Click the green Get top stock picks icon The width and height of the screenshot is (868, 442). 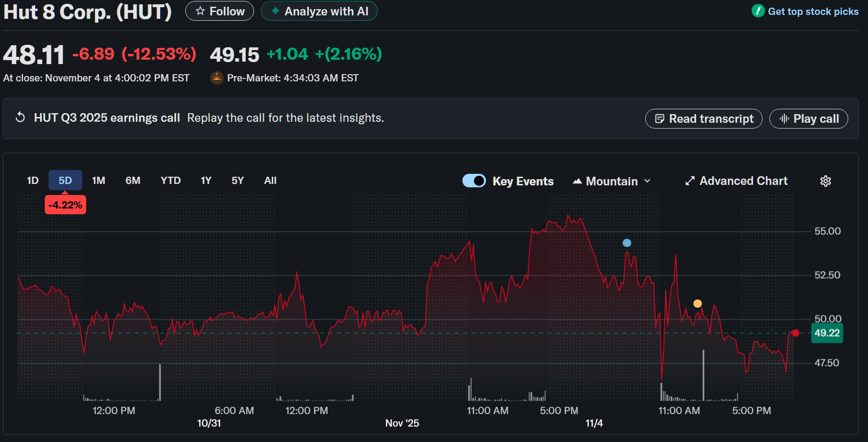click(758, 11)
